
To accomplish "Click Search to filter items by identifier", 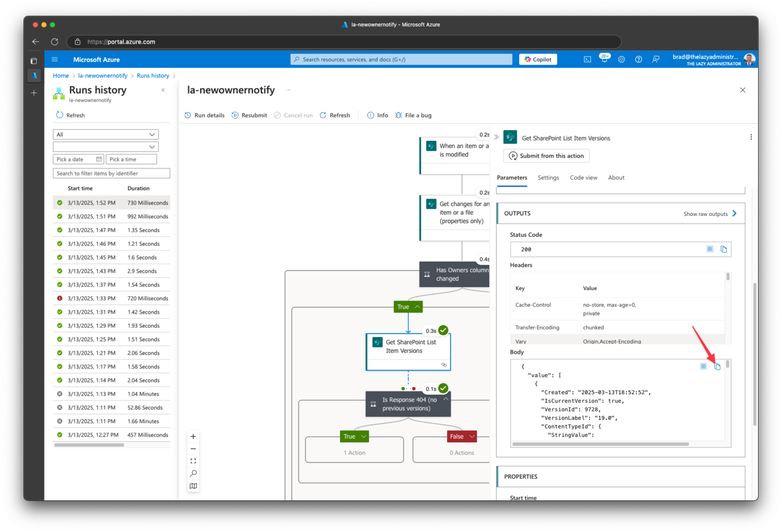I will click(x=111, y=174).
